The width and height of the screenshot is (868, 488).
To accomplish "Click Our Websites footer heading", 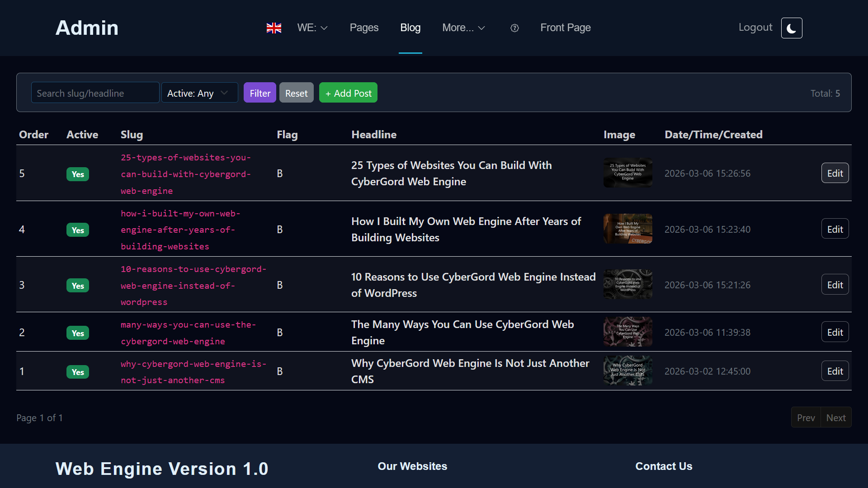I will coord(412,466).
